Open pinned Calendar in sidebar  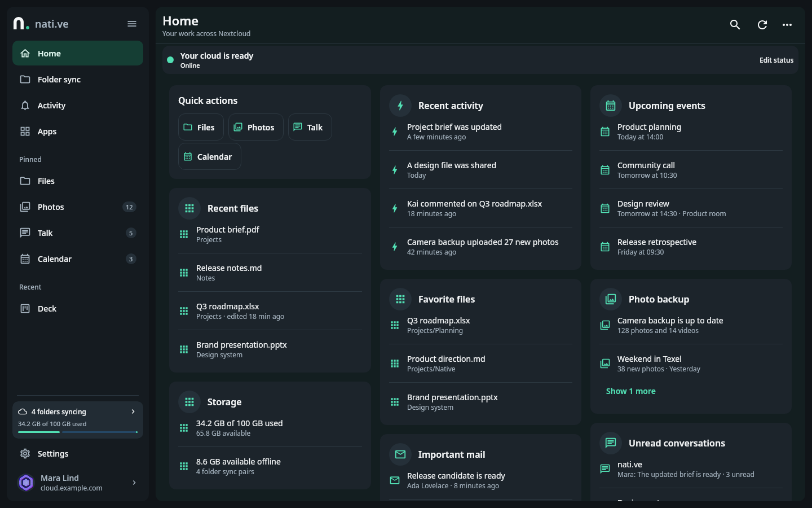click(x=78, y=259)
